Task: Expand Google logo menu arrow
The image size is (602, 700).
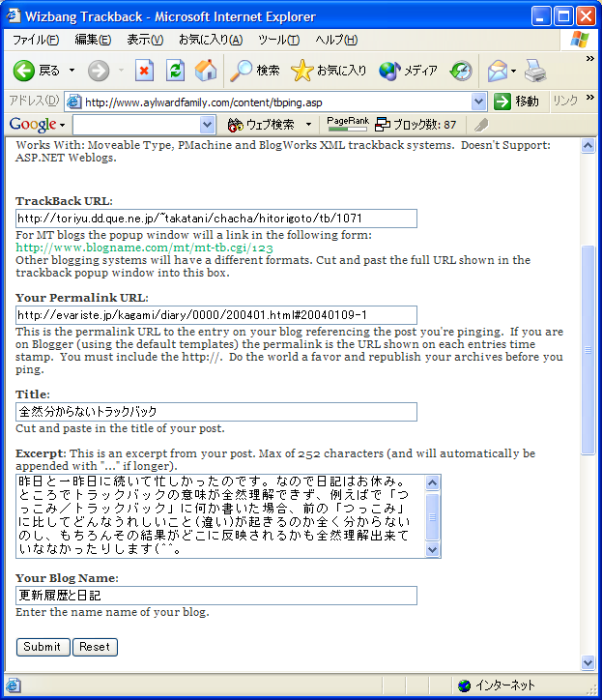Action: click(63, 125)
